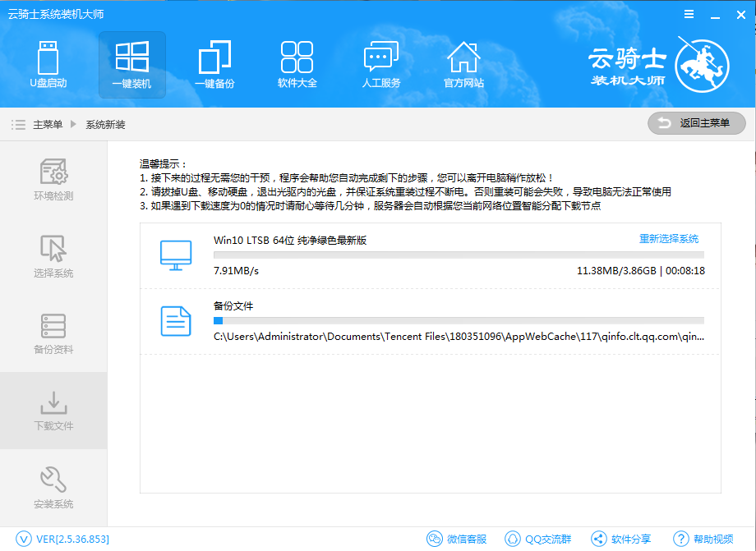The image size is (756, 551).
Task: Click the Win10 download progress bar
Action: (x=459, y=255)
